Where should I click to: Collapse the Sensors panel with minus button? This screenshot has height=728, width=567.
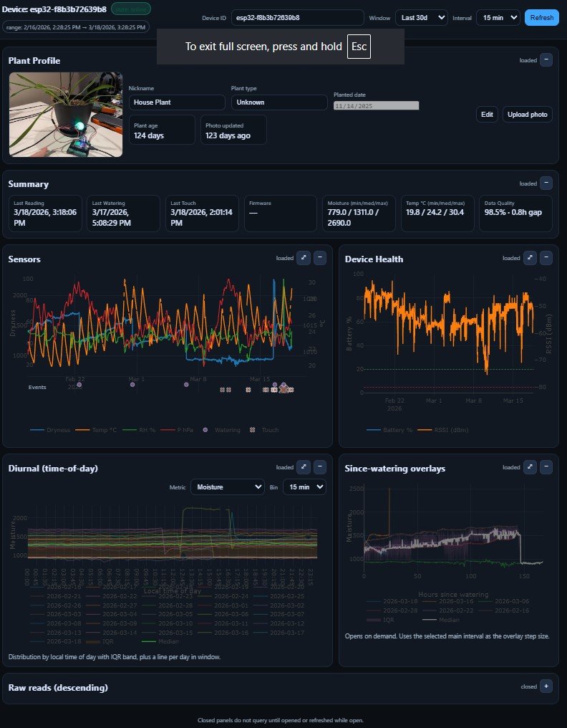320,258
